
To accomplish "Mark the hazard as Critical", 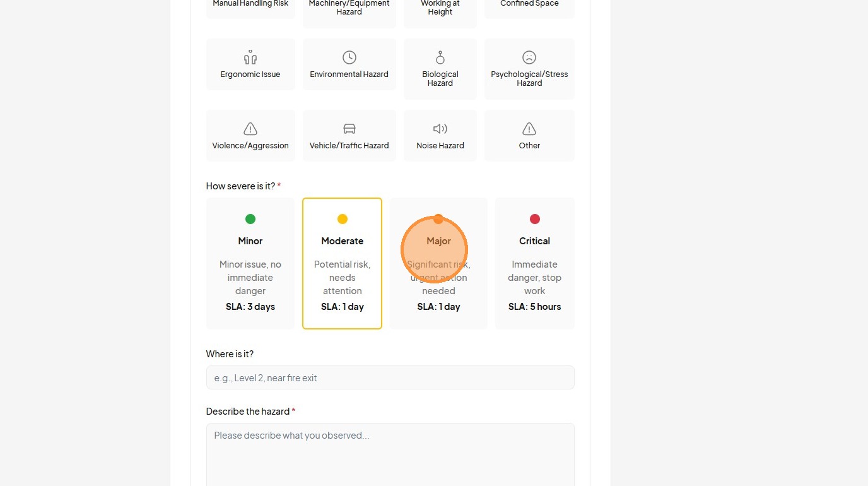I will pyautogui.click(x=534, y=263).
